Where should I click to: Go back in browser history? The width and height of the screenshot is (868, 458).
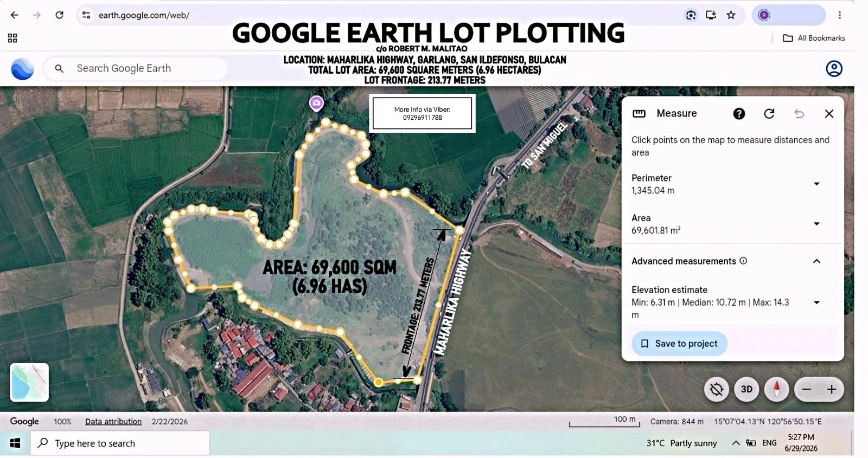(15, 15)
